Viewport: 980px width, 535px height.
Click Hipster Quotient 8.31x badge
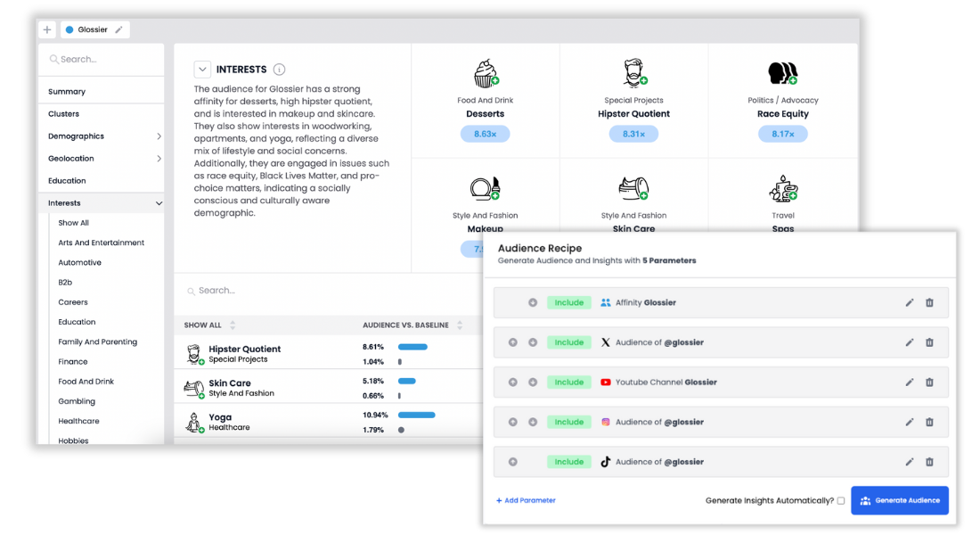(x=633, y=134)
